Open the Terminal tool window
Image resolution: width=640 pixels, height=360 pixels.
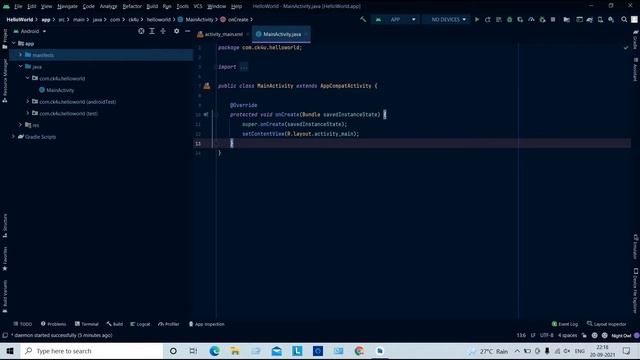coord(87,324)
